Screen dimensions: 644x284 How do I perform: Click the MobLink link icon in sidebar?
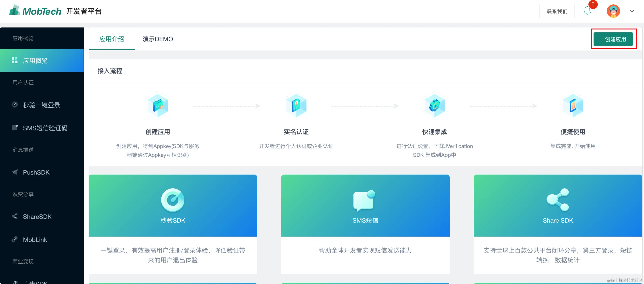[15, 239]
